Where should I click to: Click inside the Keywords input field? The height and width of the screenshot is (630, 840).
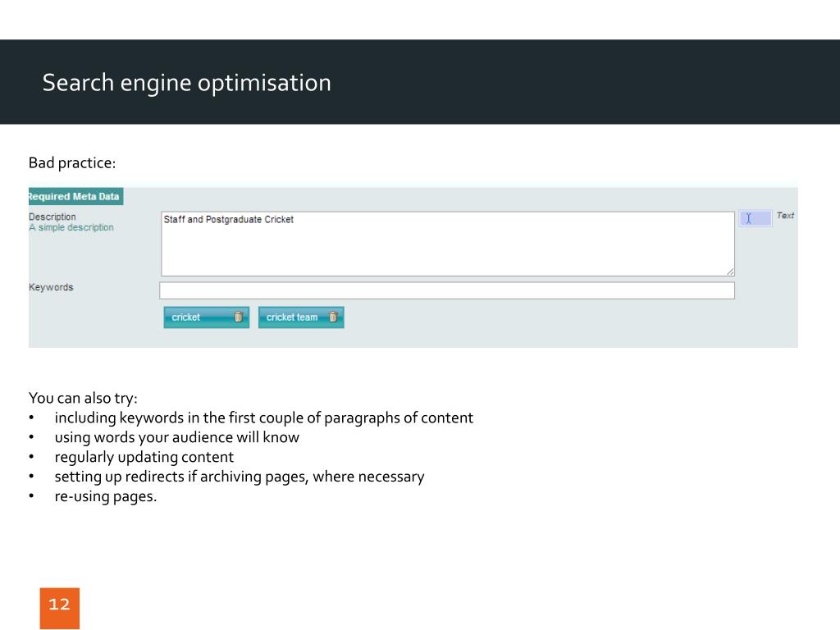(447, 290)
